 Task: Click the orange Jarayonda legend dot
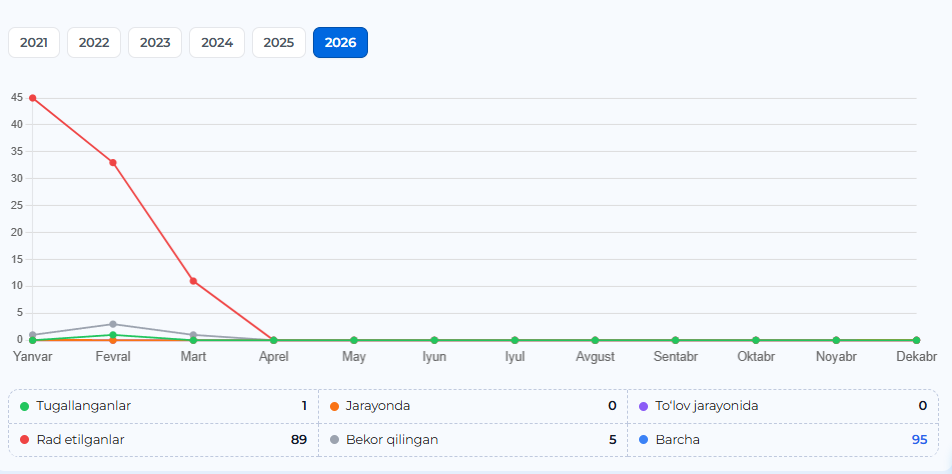(x=335, y=406)
